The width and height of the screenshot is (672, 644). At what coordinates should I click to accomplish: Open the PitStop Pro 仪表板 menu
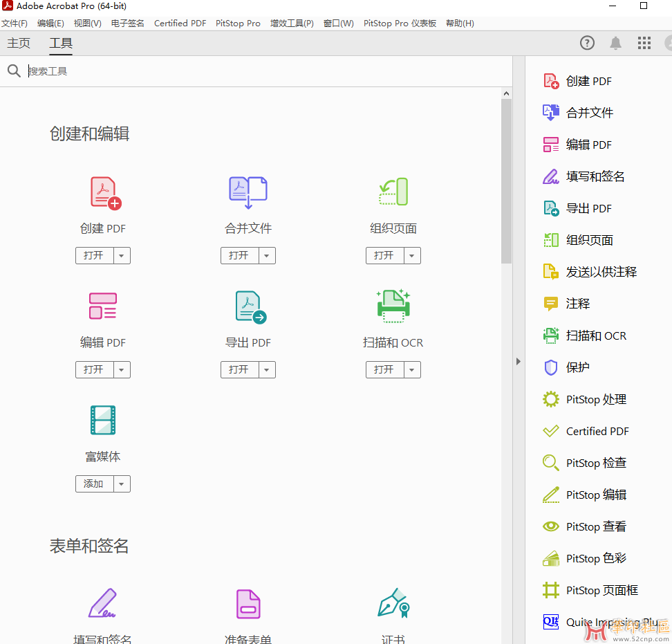[400, 23]
